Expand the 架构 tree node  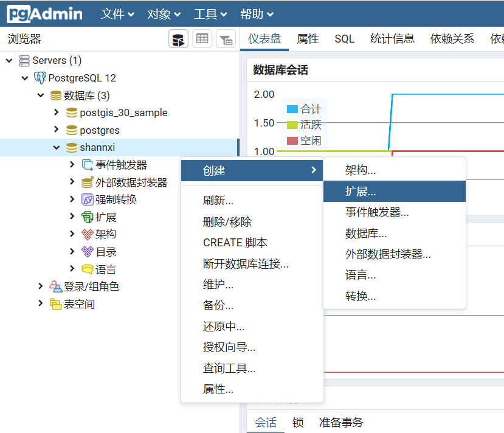pos(72,234)
